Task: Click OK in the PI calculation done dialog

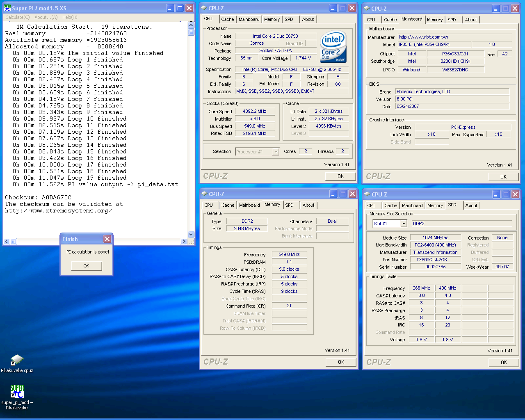Action: point(86,266)
